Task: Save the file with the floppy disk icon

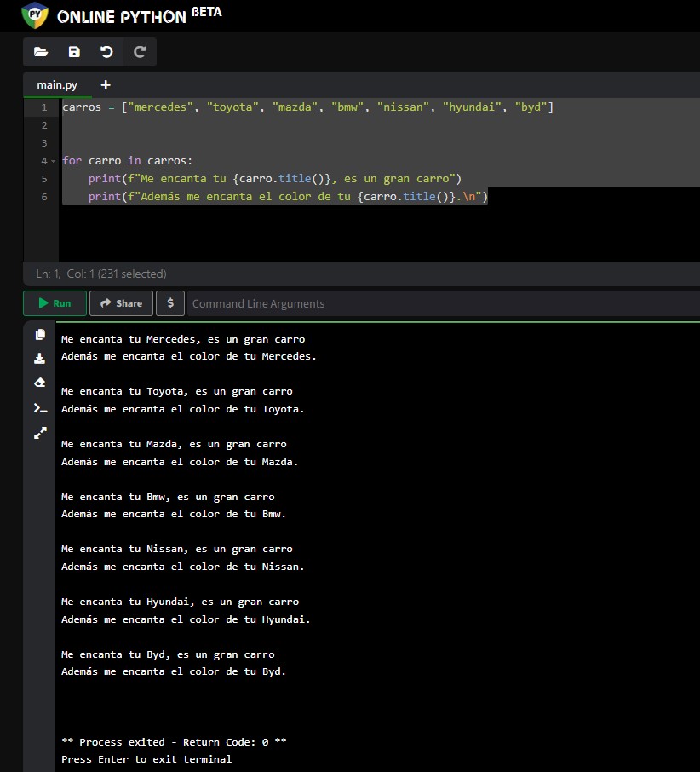Action: (x=74, y=52)
